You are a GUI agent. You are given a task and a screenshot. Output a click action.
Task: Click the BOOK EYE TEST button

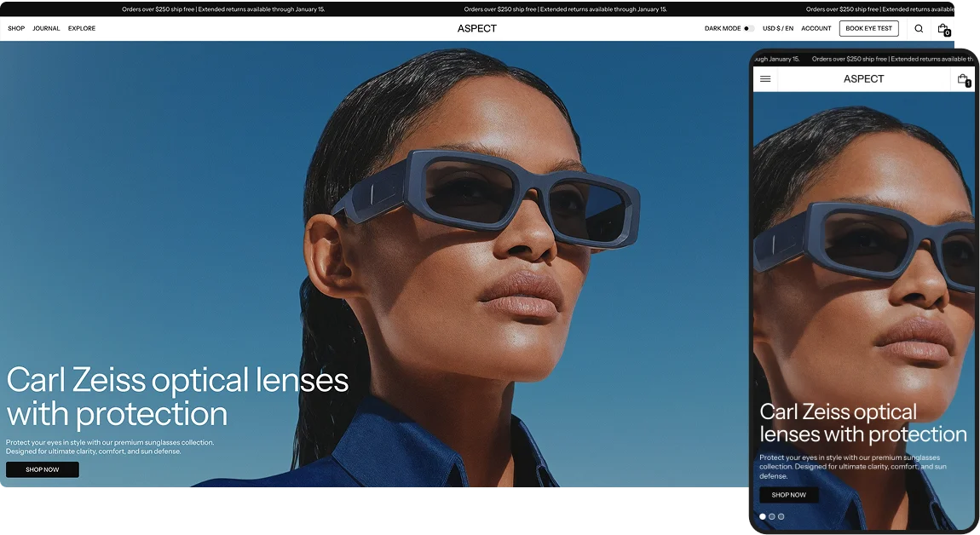(868, 28)
